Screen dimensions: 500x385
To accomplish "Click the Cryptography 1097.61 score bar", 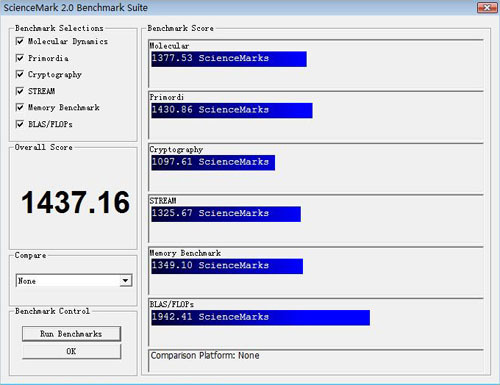I will click(x=213, y=162).
